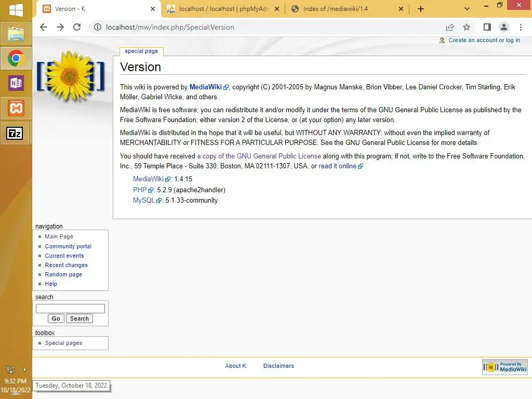Click the Search button
532x399 pixels.
[79, 318]
